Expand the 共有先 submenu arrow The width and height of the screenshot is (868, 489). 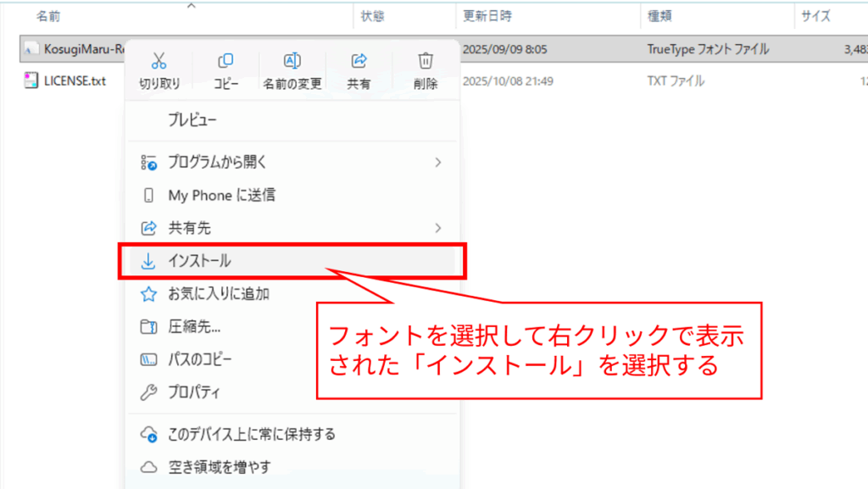click(x=437, y=227)
